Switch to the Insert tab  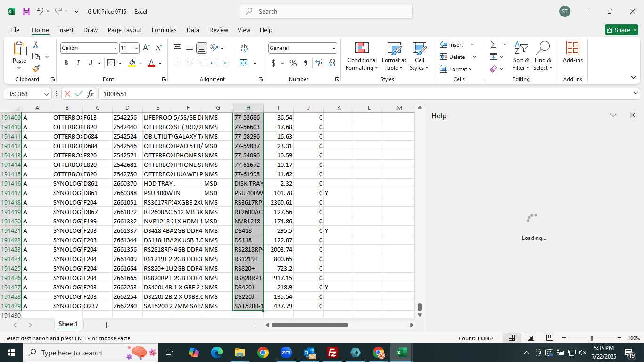66,30
